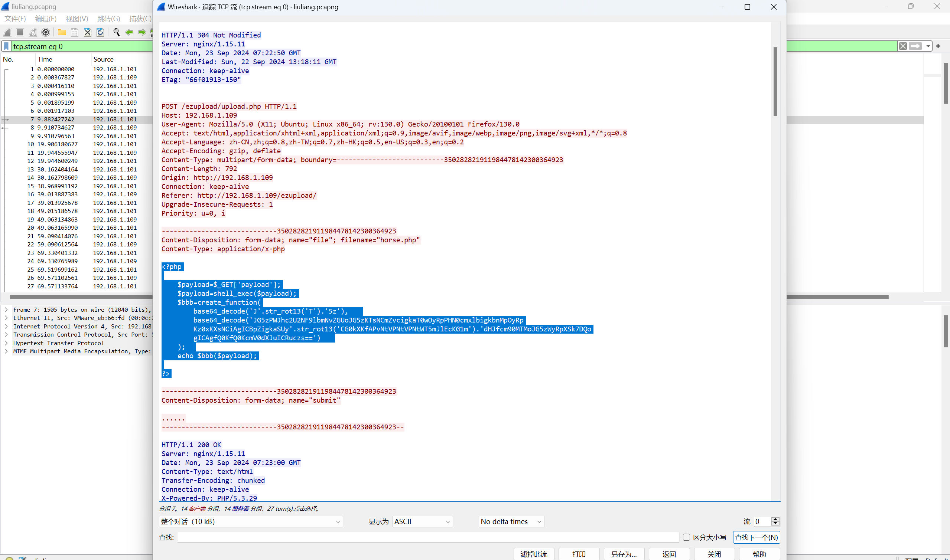Click the 帮助 button

coord(759,554)
